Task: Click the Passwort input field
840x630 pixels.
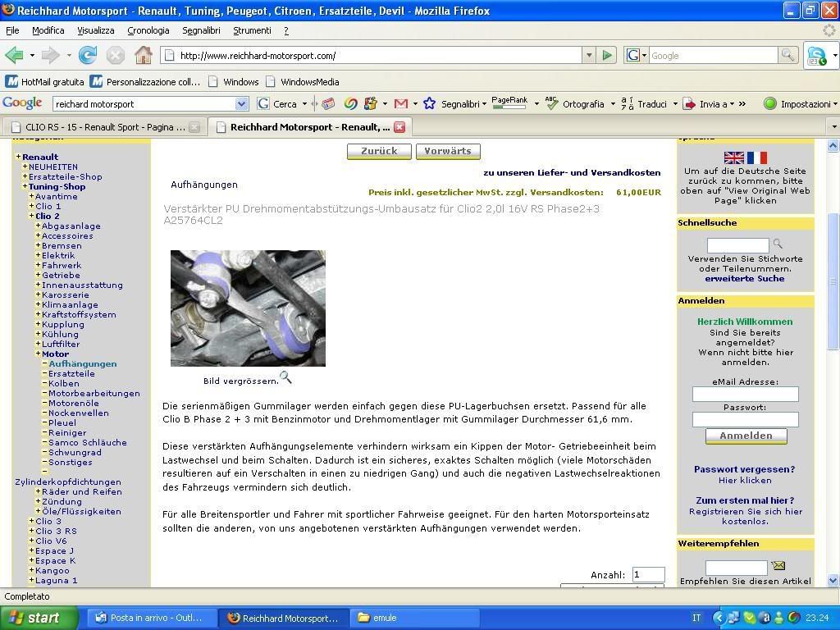Action: tap(745, 419)
